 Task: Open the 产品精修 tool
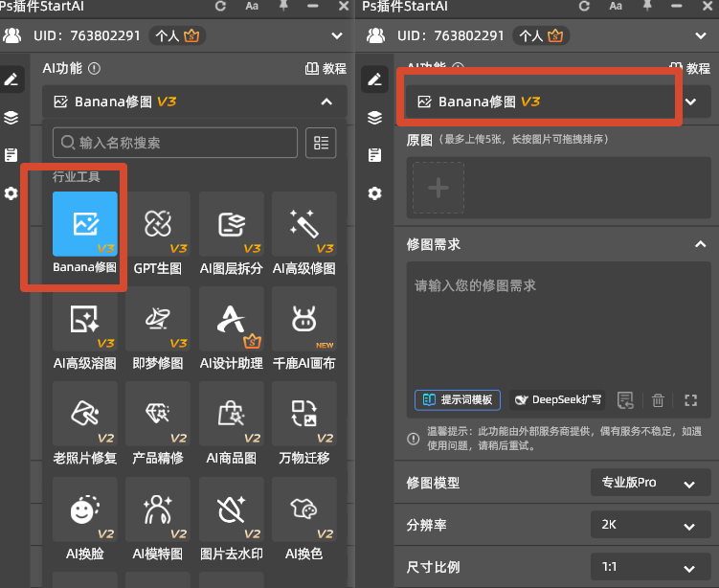158,414
